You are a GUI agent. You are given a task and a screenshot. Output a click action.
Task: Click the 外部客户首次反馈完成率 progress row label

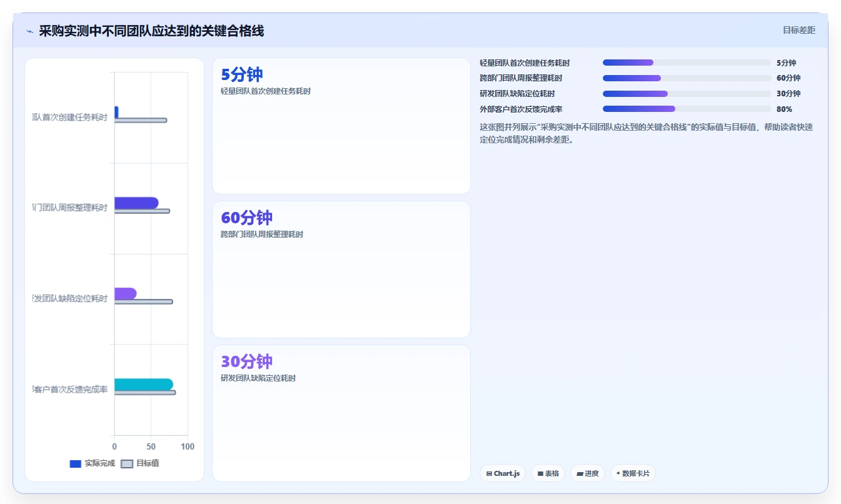tap(521, 109)
